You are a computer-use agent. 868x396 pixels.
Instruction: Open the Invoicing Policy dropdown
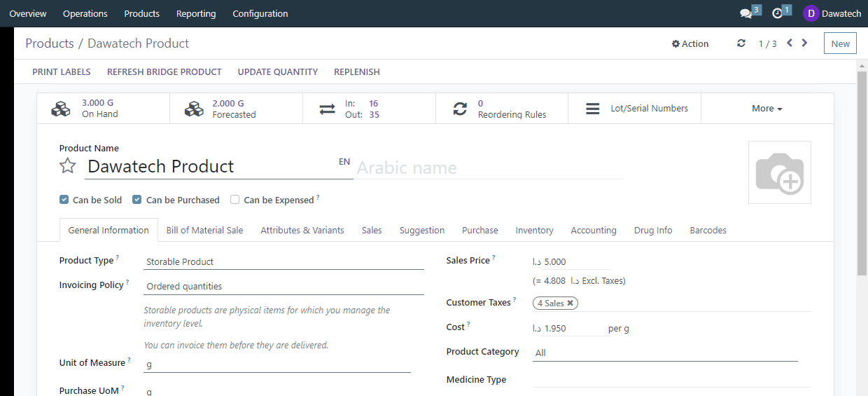click(x=283, y=286)
